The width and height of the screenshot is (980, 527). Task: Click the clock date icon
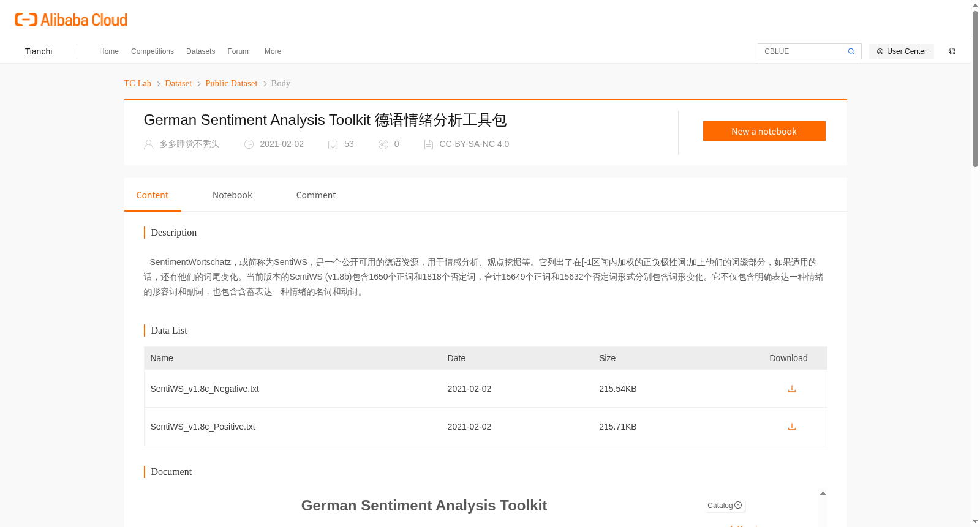tap(249, 144)
